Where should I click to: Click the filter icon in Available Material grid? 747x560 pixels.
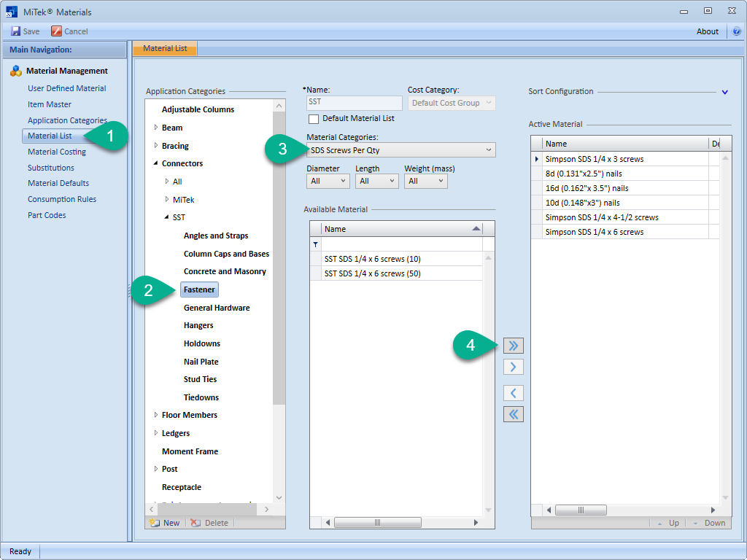click(315, 244)
